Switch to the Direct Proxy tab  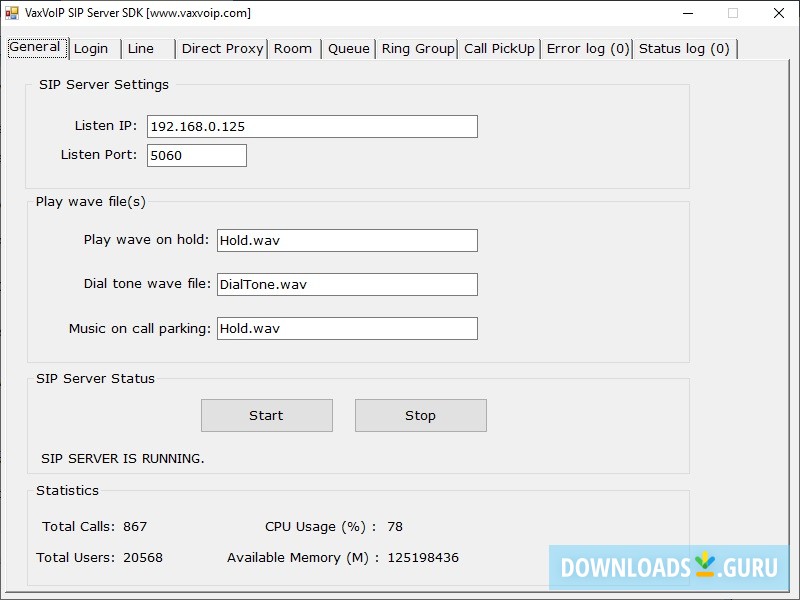tap(221, 49)
